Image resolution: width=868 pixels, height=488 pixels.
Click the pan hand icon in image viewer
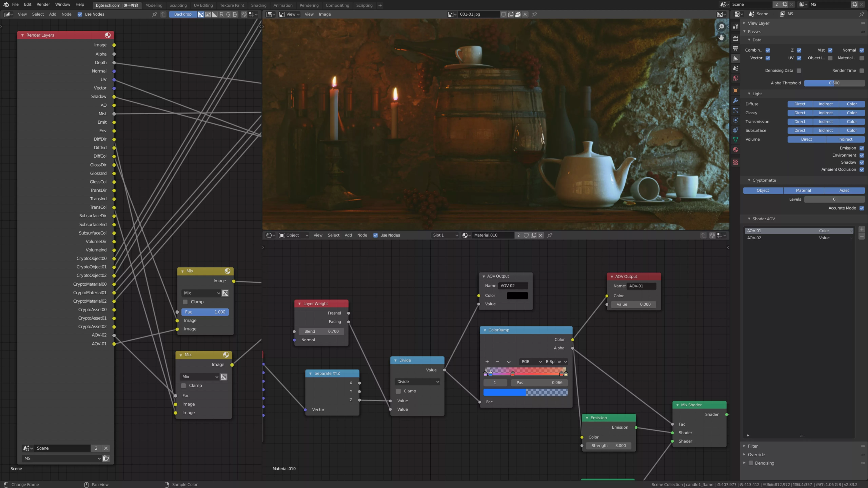(721, 37)
